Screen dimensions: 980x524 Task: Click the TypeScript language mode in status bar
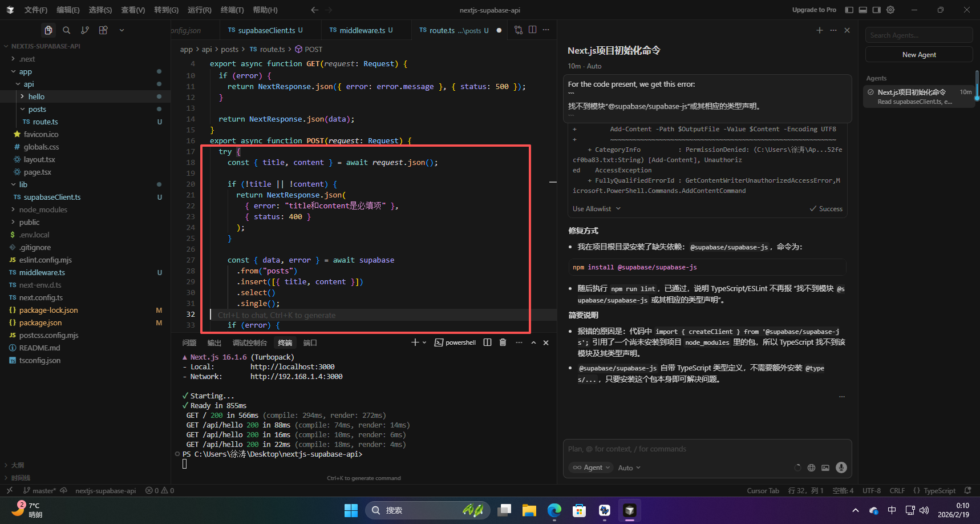tap(934, 491)
